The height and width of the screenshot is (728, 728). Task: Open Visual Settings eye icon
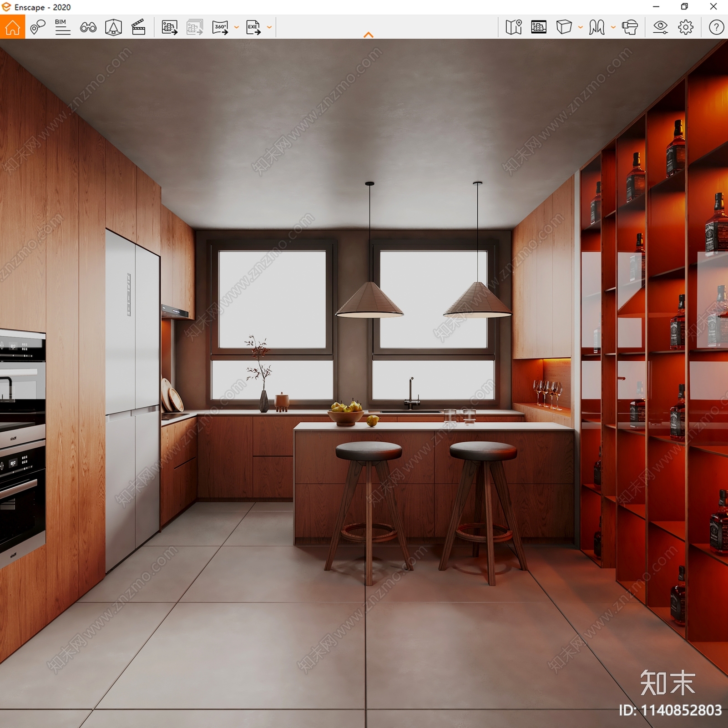click(660, 27)
